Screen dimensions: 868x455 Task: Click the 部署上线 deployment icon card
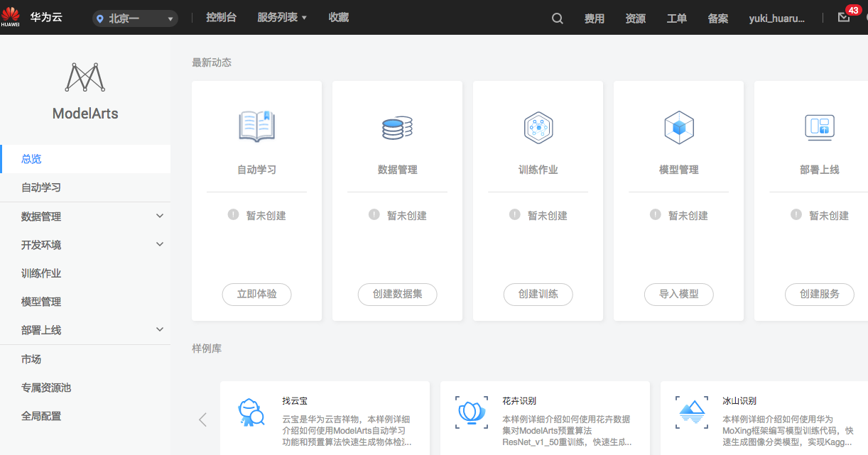point(819,126)
